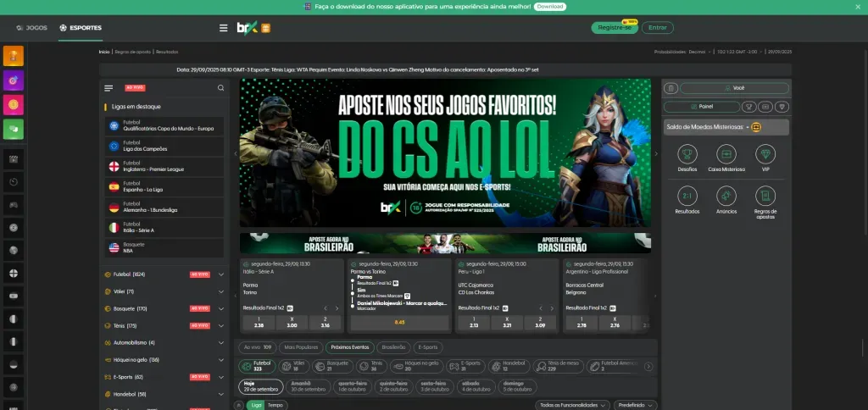This screenshot has height=410, width=868.
Task: Go to next promotional banner slide
Action: click(x=656, y=154)
